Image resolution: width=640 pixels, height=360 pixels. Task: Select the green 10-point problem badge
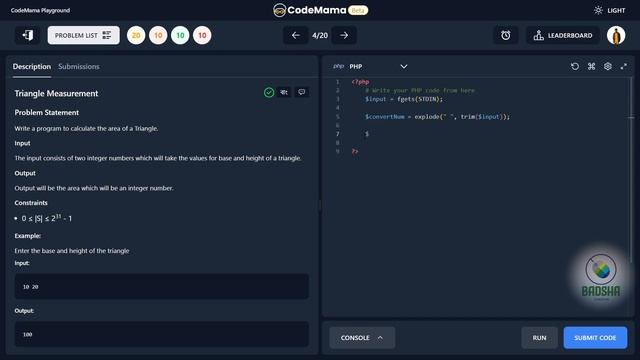(x=180, y=36)
